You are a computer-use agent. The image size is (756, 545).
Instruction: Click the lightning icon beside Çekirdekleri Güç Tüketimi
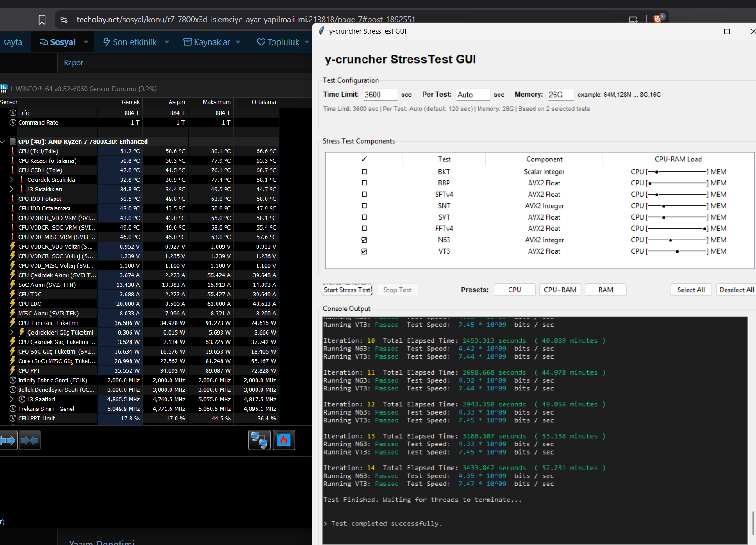point(22,332)
